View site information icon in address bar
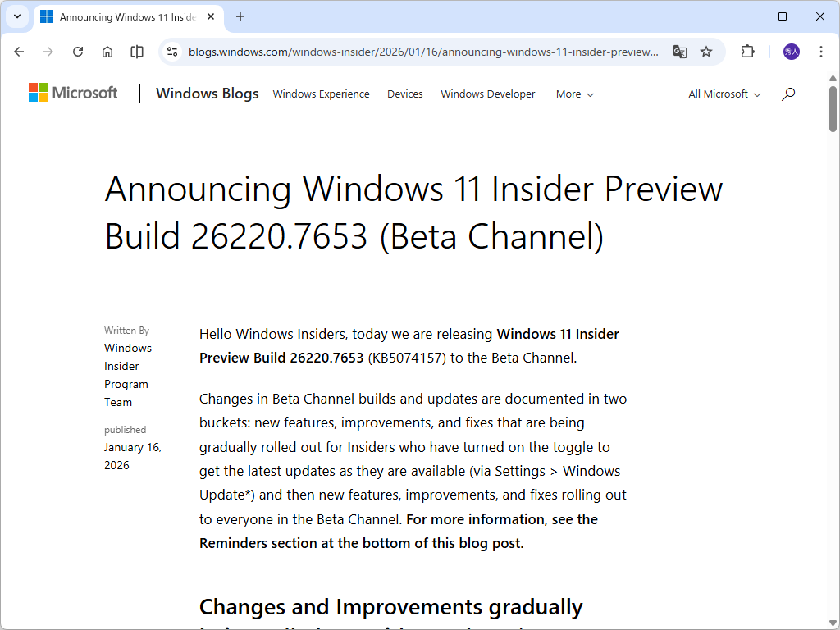 pyautogui.click(x=172, y=52)
